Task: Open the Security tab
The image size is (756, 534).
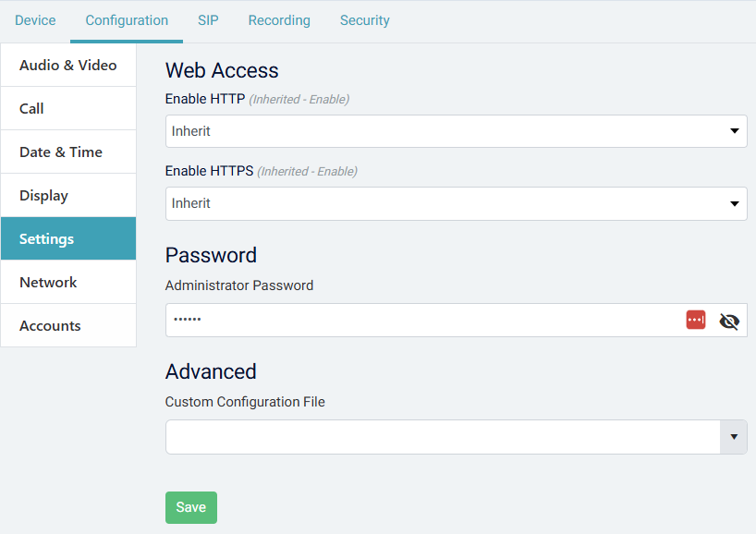Action: point(364,19)
